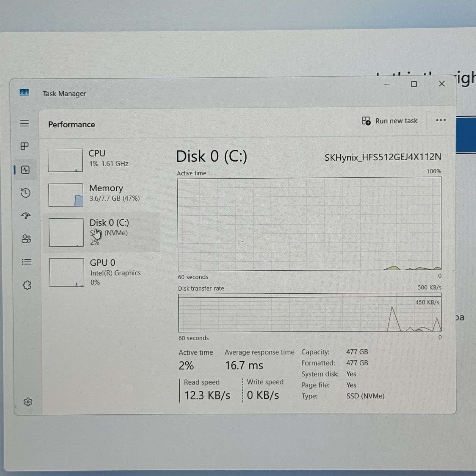Click the Formatted 477 GB value
The width and height of the screenshot is (476, 476).
point(357,363)
